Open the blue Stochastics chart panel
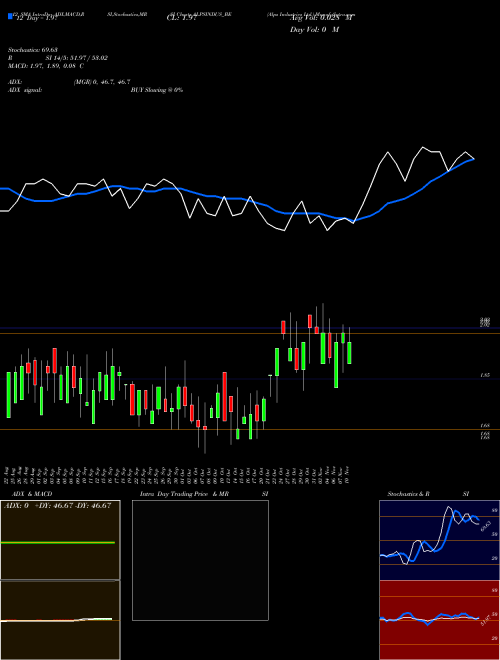This screenshot has height=660, width=500. click(439, 540)
